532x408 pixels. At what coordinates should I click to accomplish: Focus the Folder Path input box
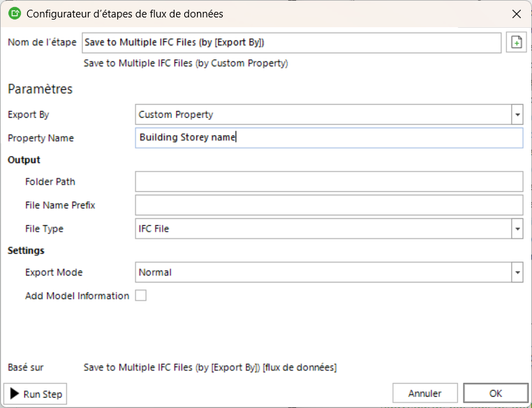pos(329,182)
